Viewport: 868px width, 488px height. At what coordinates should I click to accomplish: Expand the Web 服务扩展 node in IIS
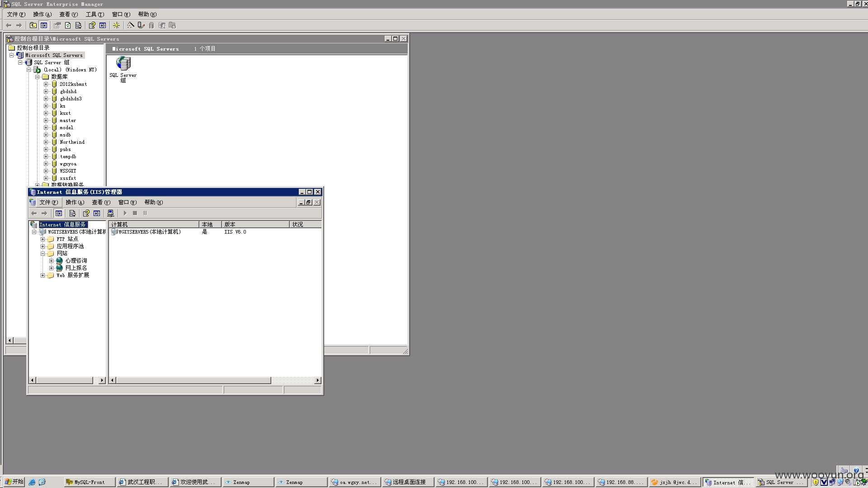click(42, 275)
